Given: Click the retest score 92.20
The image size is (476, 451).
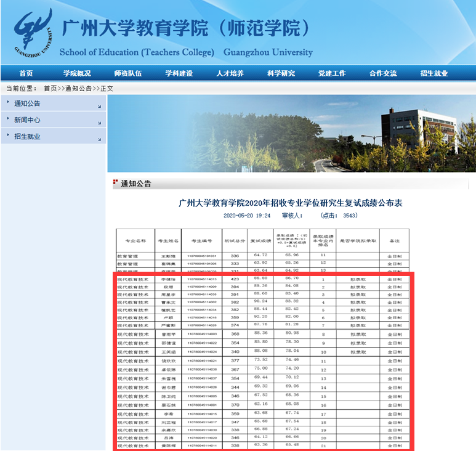Looking at the screenshot, I should click(260, 316).
